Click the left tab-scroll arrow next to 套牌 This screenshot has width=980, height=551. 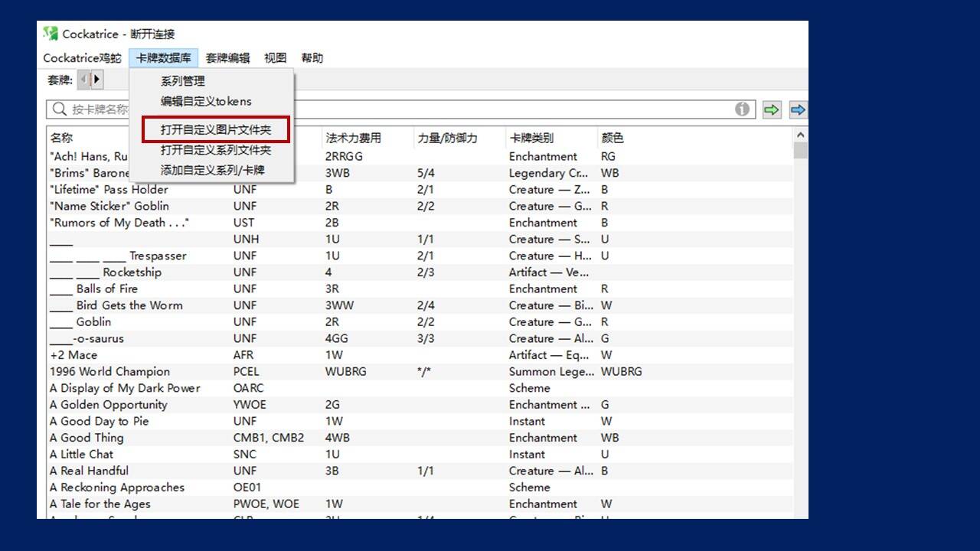click(84, 79)
